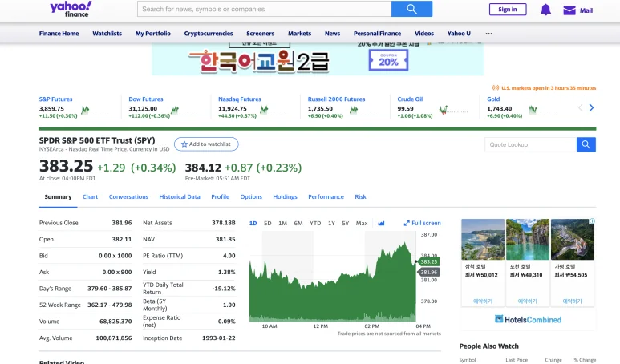Click the Quote Lookup search icon

coord(586,144)
